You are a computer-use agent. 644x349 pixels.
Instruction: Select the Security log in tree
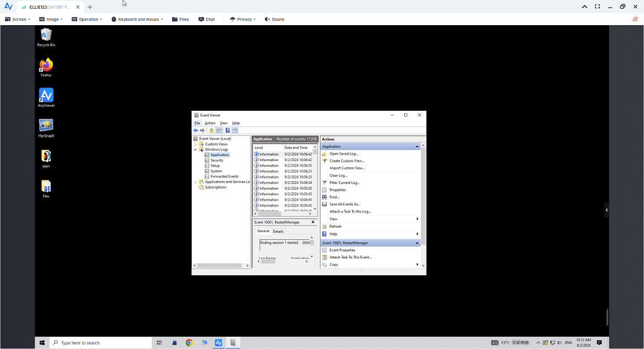click(216, 161)
